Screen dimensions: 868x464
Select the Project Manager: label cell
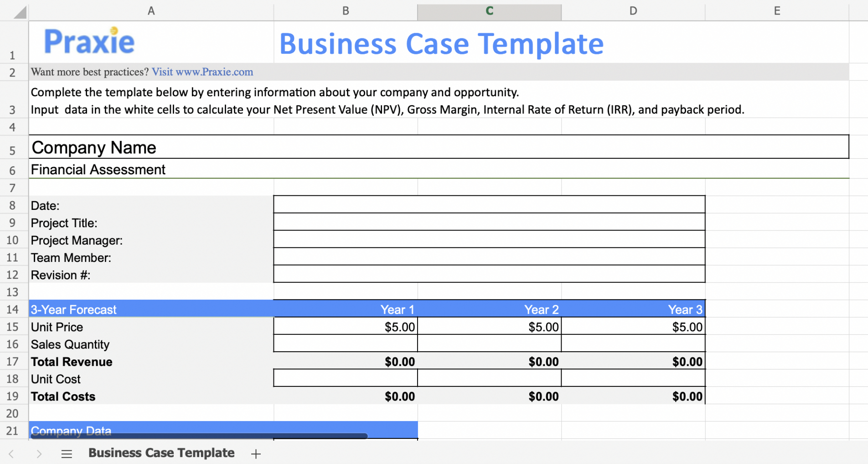pyautogui.click(x=151, y=239)
